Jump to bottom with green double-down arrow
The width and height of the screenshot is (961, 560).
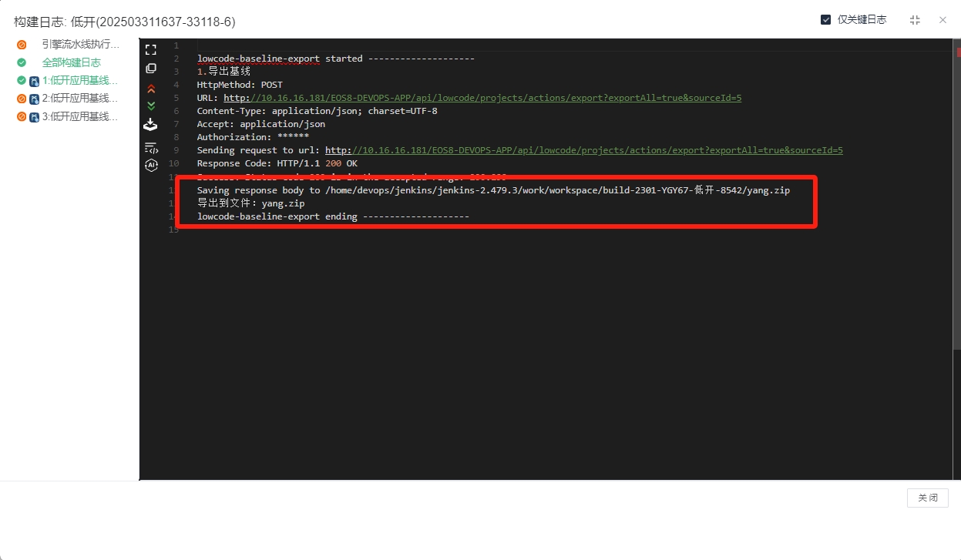click(x=151, y=106)
